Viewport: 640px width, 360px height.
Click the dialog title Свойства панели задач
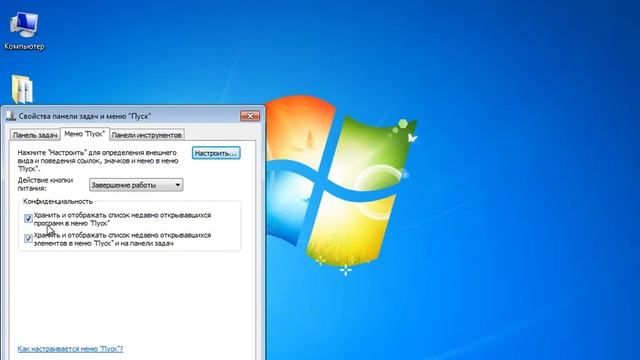point(84,116)
